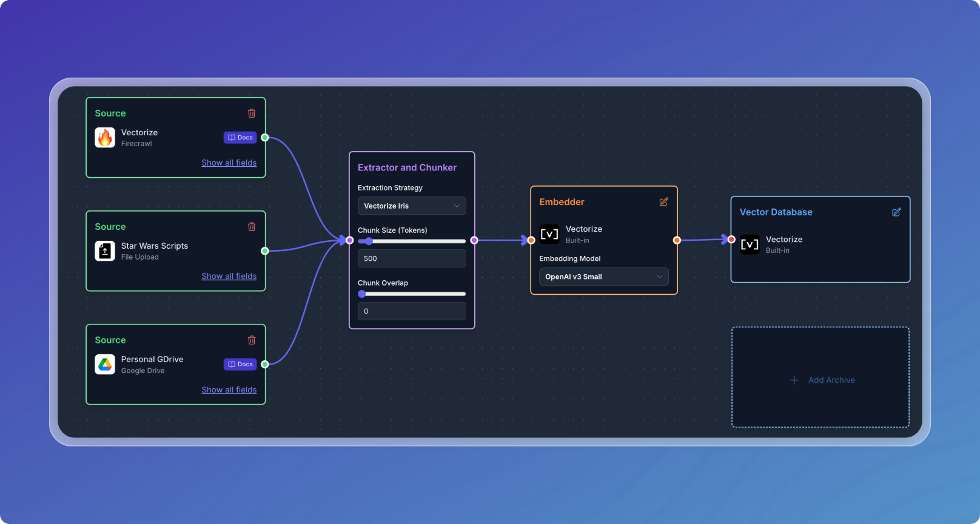This screenshot has width=980, height=524.
Task: Click the Vectorize logo in Embedder card
Action: [x=549, y=234]
